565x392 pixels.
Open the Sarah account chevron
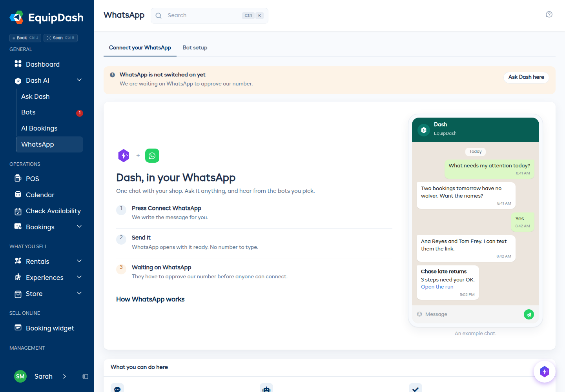point(64,376)
